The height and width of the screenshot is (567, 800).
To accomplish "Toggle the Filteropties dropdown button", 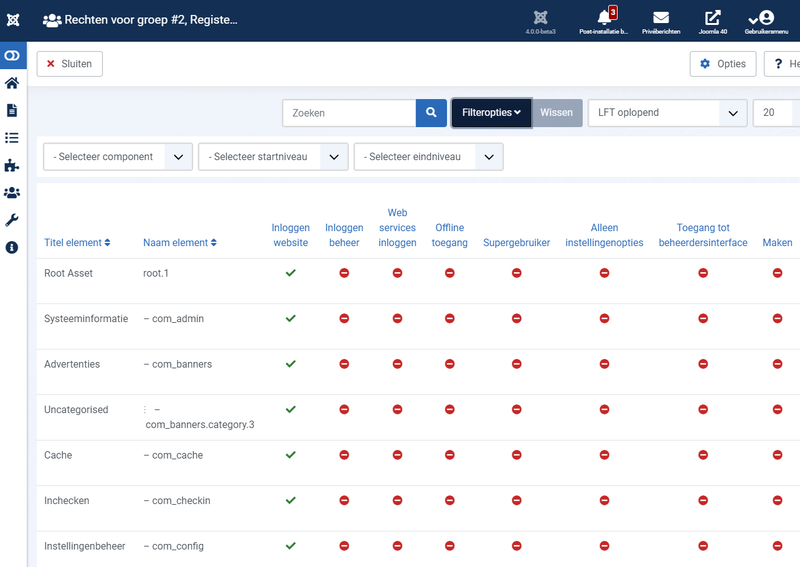I will point(491,113).
